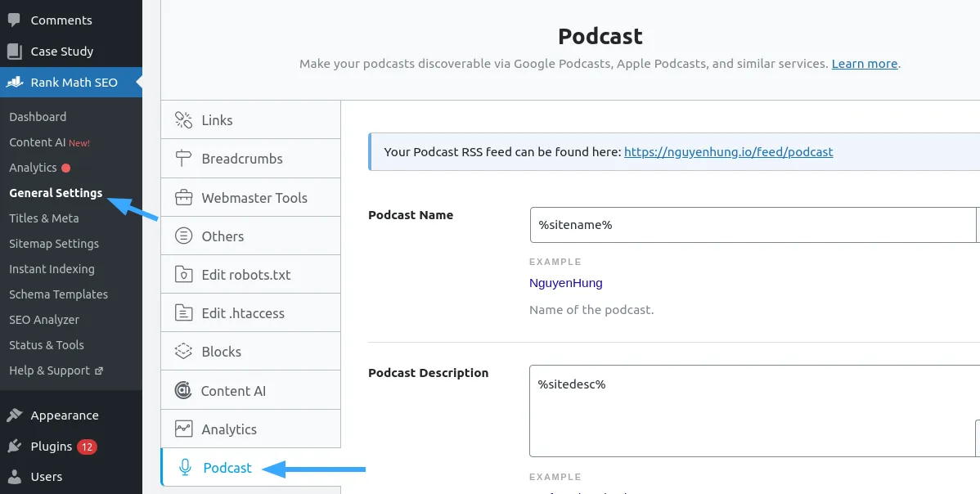Click the Podcast Name input field

click(753, 225)
